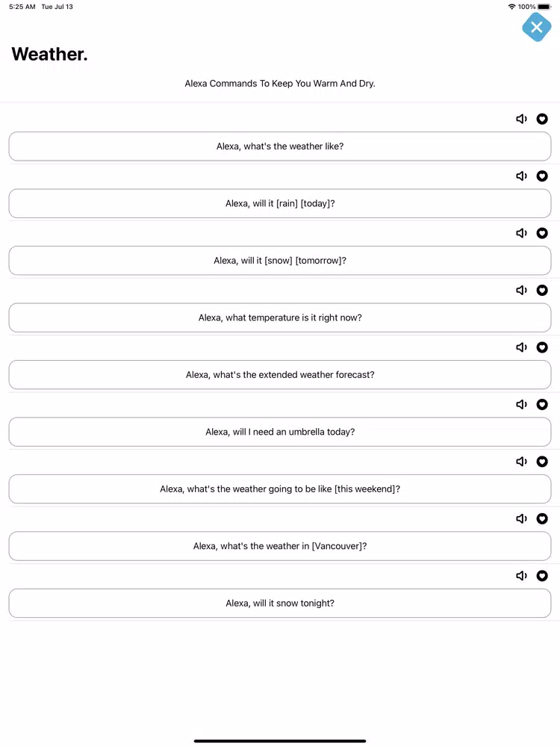560x747 pixels.
Task: Close the Weather commands screen
Action: click(x=536, y=28)
